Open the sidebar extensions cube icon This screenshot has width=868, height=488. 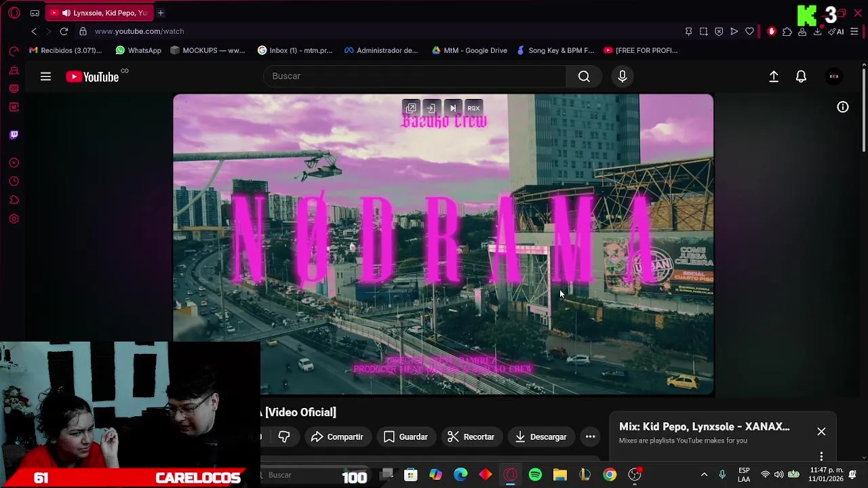click(x=14, y=200)
